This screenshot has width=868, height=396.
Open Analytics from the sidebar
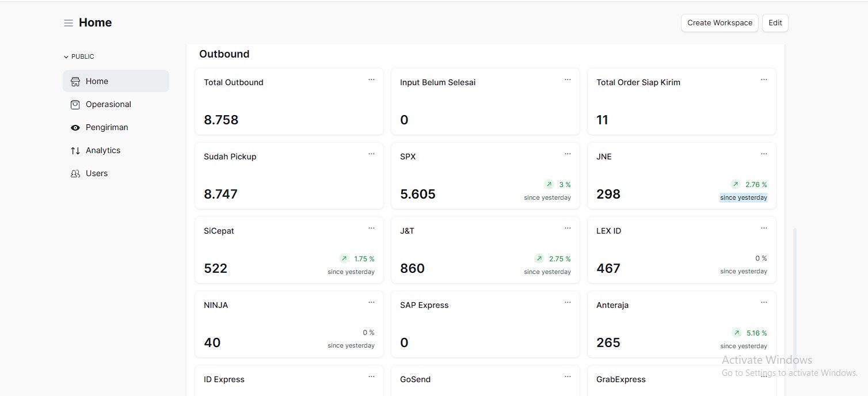coord(103,151)
